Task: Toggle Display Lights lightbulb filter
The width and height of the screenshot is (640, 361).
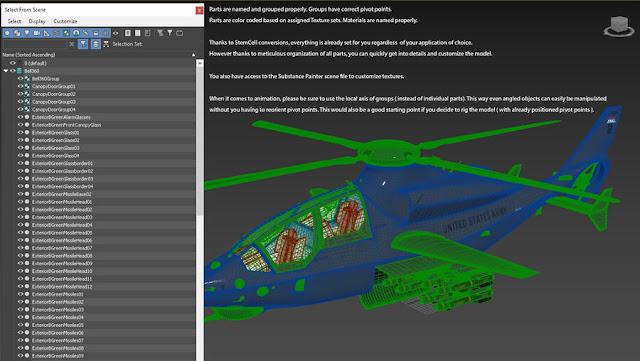Action: click(27, 33)
